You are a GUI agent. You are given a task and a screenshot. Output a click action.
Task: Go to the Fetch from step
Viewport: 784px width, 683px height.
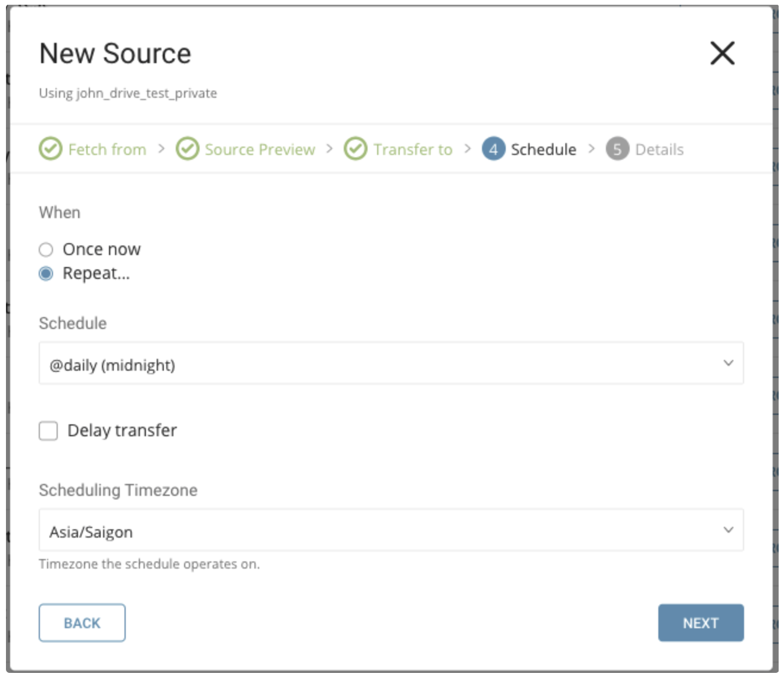click(107, 150)
